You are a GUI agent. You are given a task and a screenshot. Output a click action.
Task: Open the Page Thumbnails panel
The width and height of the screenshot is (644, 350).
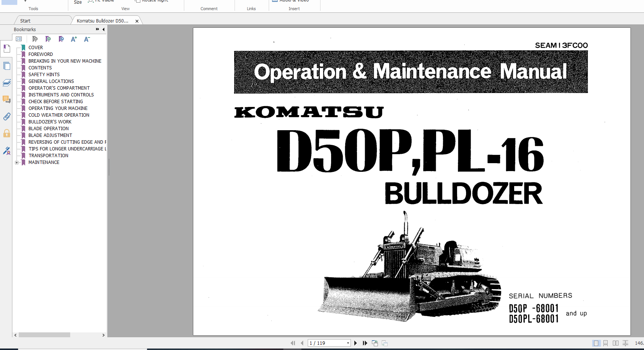7,66
